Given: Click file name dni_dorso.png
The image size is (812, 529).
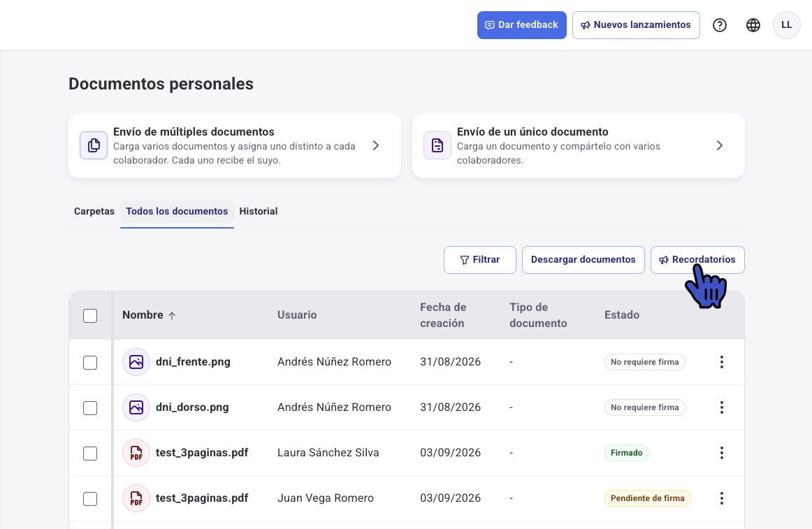Looking at the screenshot, I should (192, 407).
